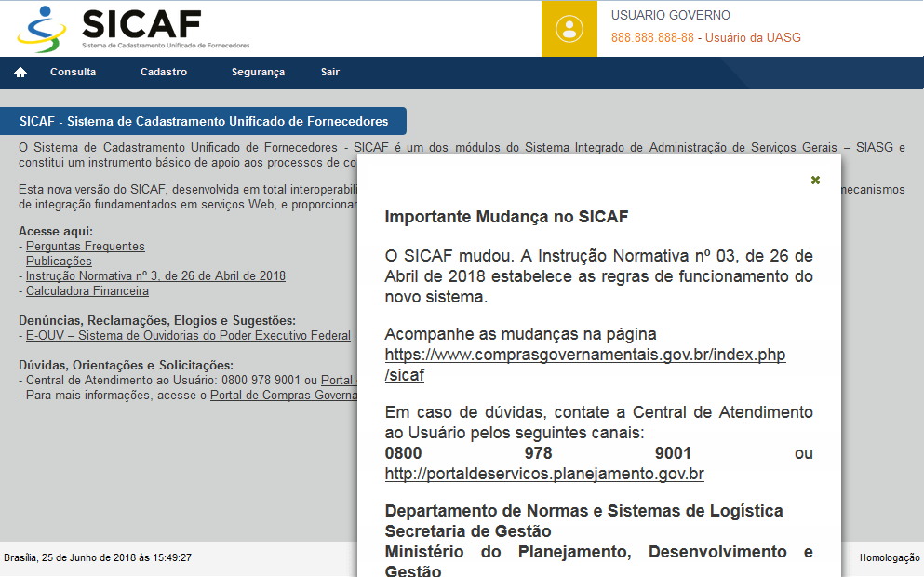Select the SICAF section title tab
Screen dimensions: 924x577
pyautogui.click(x=203, y=121)
